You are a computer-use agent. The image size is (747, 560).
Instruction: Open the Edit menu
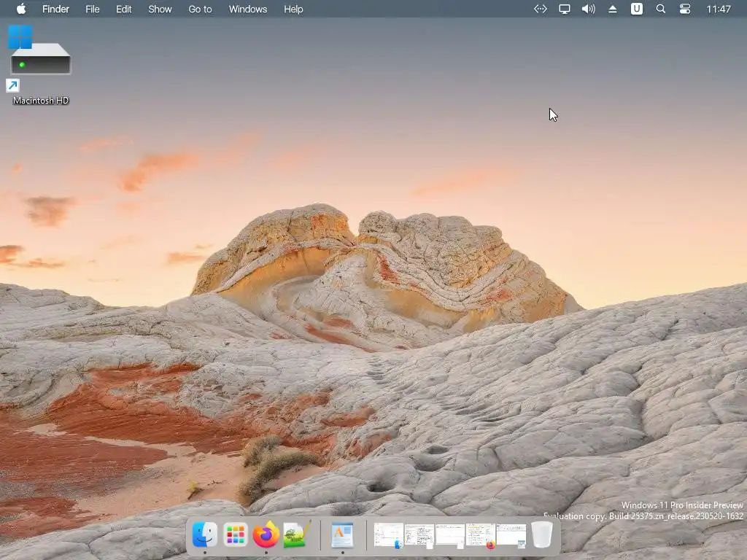(124, 9)
